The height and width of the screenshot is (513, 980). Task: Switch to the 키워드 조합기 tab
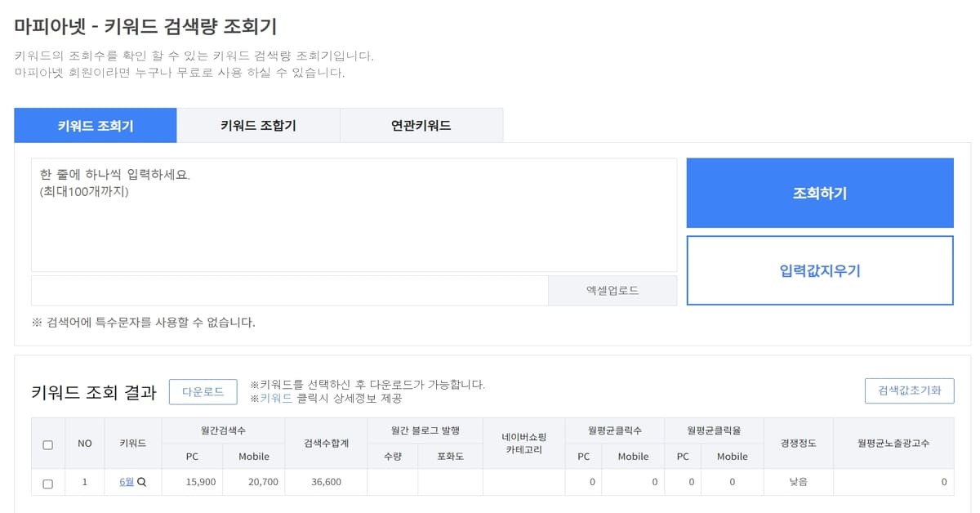pyautogui.click(x=257, y=125)
